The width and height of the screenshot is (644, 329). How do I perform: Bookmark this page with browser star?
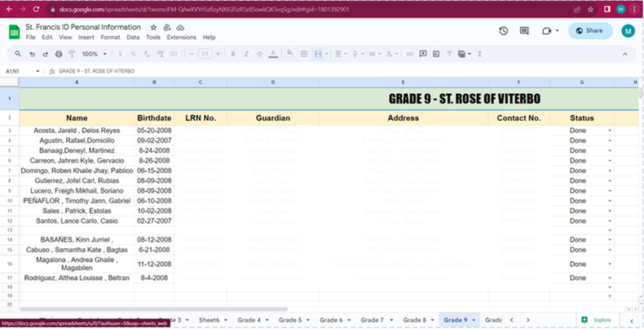[x=591, y=9]
